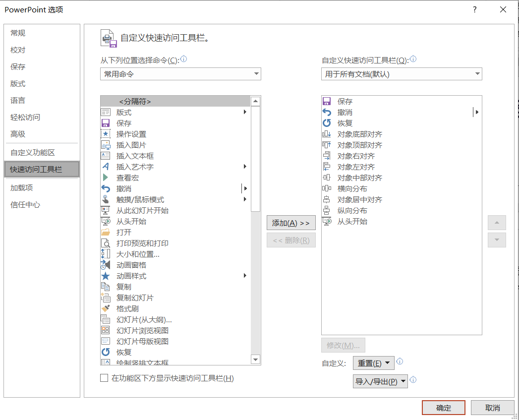Click the 大小和位置 icon
The image size is (519, 420).
coord(106,254)
